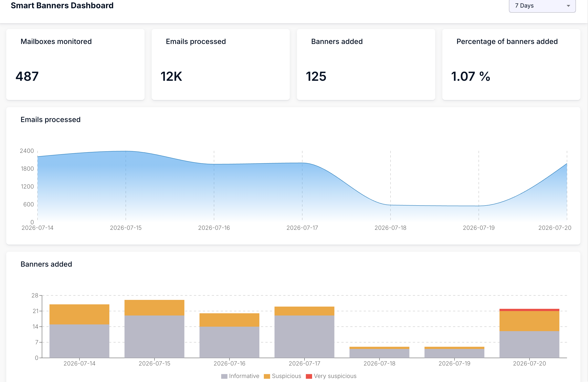This screenshot has height=382, width=588.
Task: Toggle the Very suspicious legend swatch
Action: pos(309,376)
